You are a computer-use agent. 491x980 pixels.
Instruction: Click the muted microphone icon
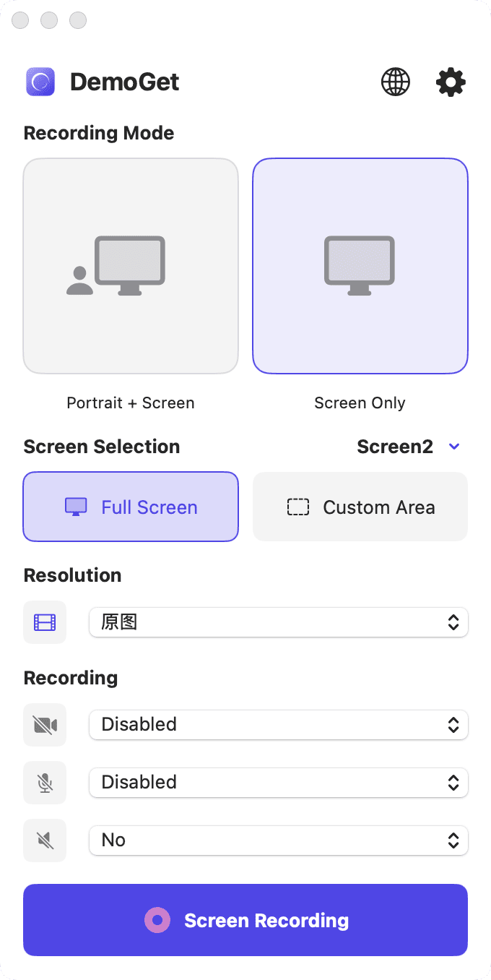tap(45, 783)
